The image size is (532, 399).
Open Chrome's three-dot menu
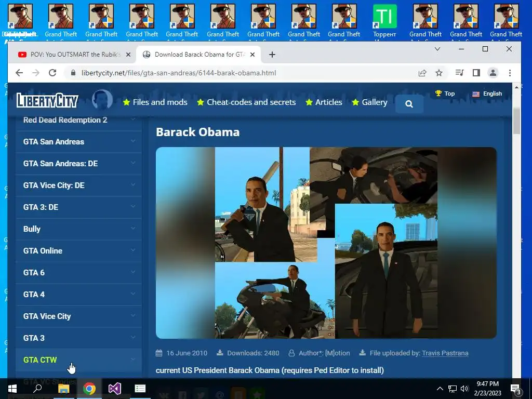[510, 73]
